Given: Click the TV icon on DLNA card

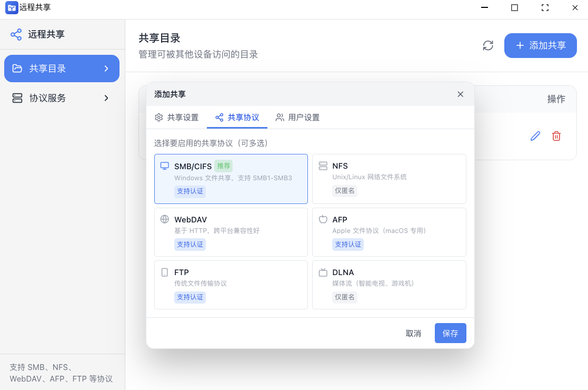Looking at the screenshot, I should click(x=323, y=272).
